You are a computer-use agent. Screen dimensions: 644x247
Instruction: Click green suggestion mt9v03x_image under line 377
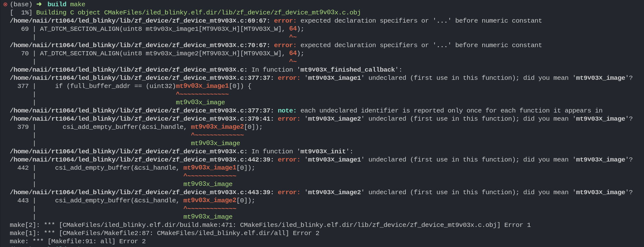(200, 102)
